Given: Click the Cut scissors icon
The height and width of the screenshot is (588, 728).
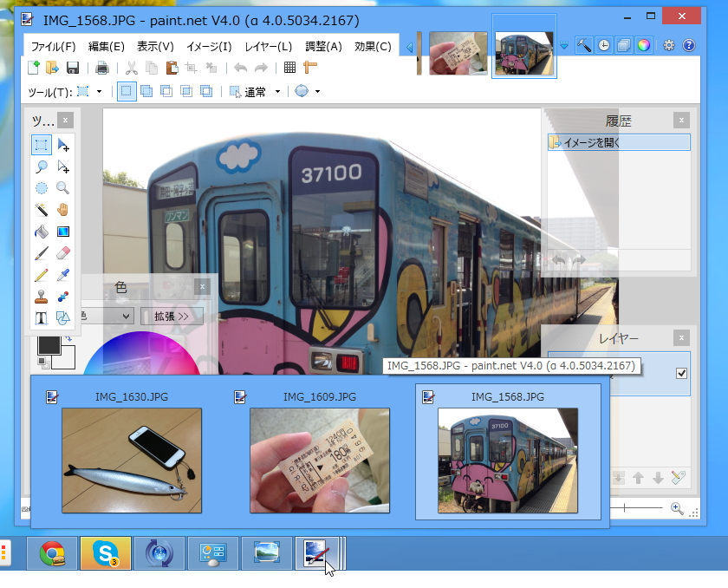Looking at the screenshot, I should (132, 68).
